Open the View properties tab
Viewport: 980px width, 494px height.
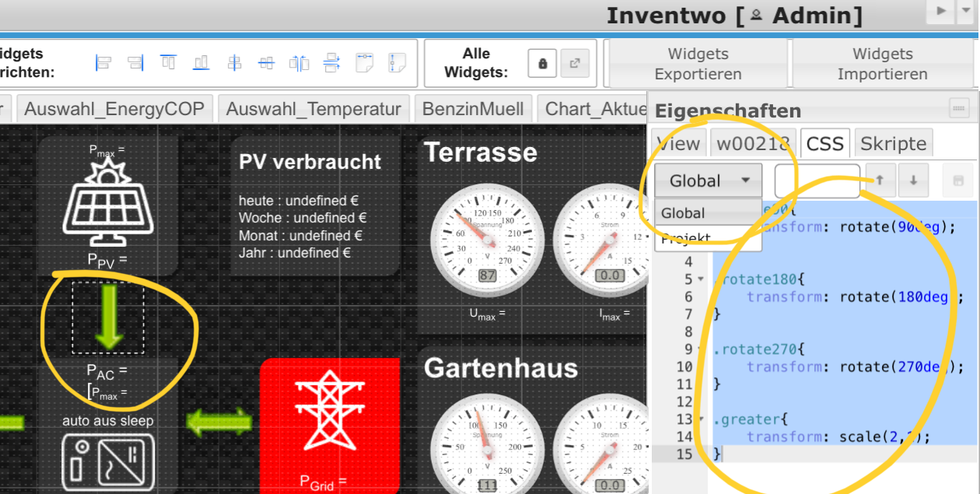pyautogui.click(x=678, y=143)
